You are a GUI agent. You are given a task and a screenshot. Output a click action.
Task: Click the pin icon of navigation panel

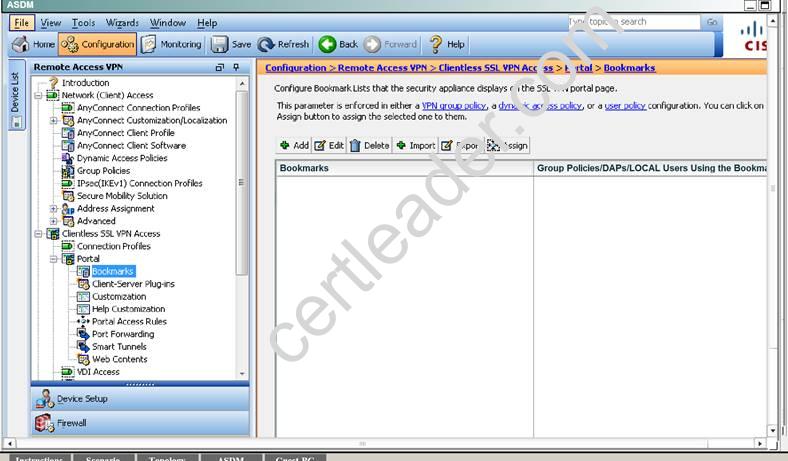point(236,67)
